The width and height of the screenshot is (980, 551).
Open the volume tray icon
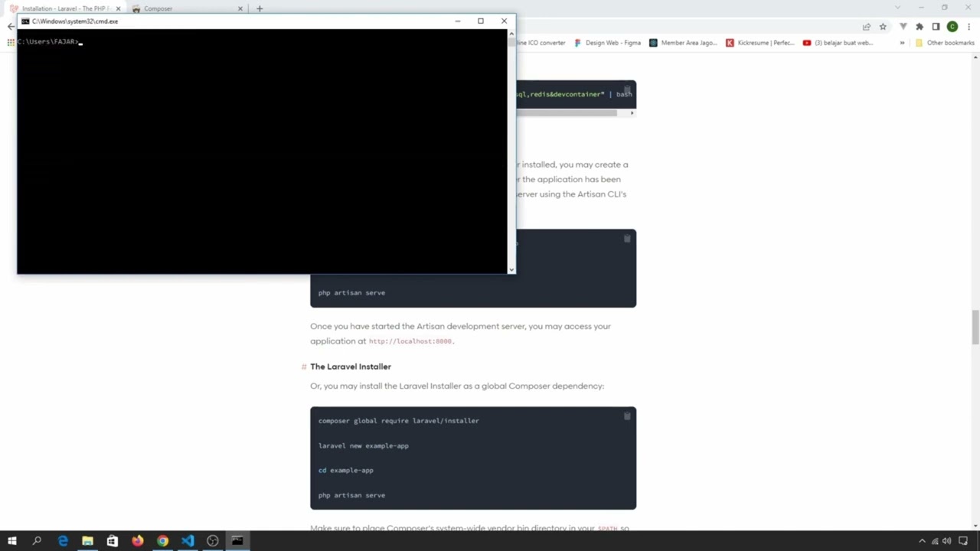tap(947, 541)
